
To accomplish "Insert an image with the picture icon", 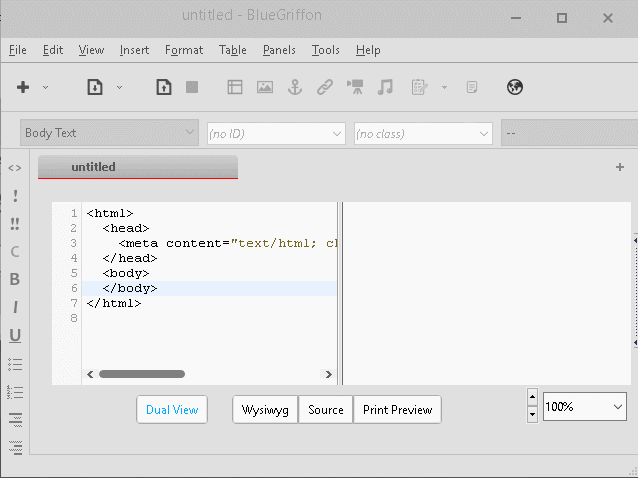I will [x=265, y=87].
